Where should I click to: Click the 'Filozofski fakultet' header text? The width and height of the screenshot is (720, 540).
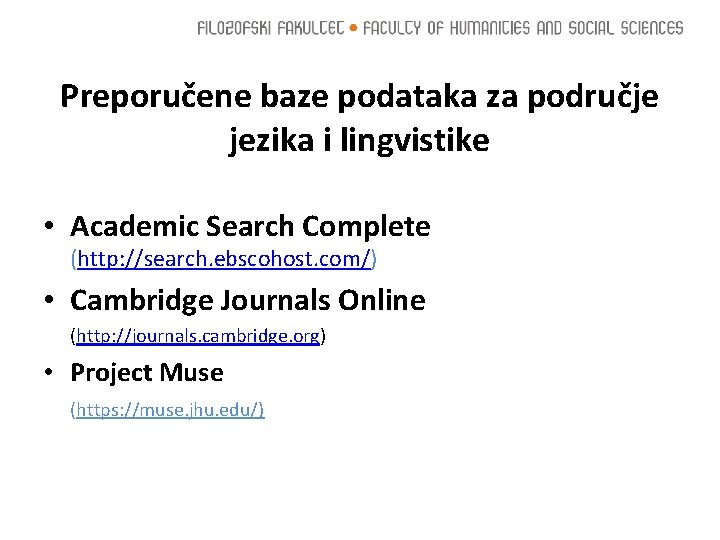click(x=270, y=28)
